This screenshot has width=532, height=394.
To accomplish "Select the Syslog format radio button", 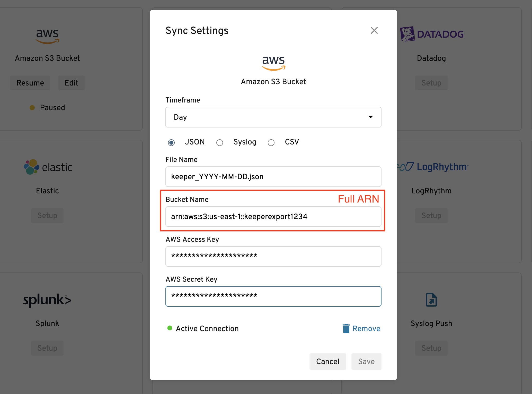I will pyautogui.click(x=219, y=142).
